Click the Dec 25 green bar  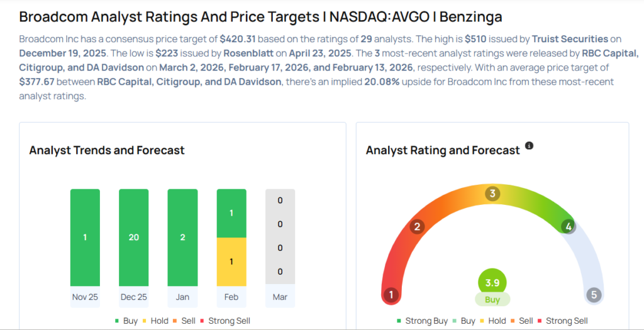click(133, 237)
